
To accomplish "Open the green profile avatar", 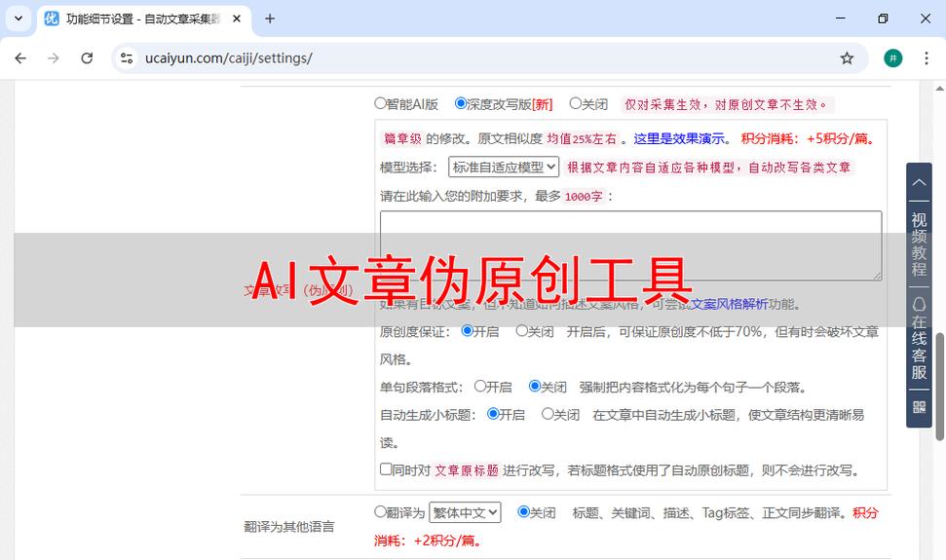I will (x=893, y=57).
